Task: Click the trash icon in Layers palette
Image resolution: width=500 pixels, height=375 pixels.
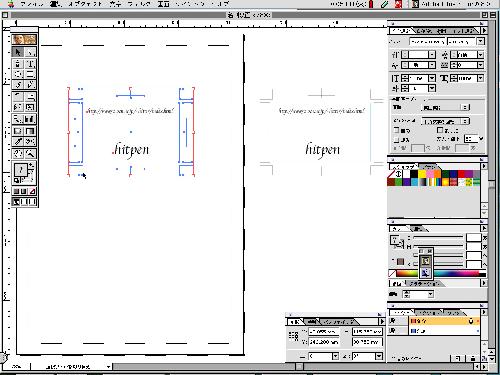Action: (x=473, y=358)
